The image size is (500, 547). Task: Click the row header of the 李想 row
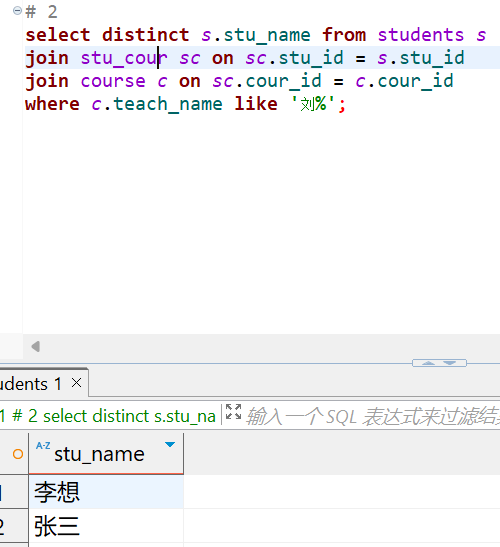pos(14,492)
